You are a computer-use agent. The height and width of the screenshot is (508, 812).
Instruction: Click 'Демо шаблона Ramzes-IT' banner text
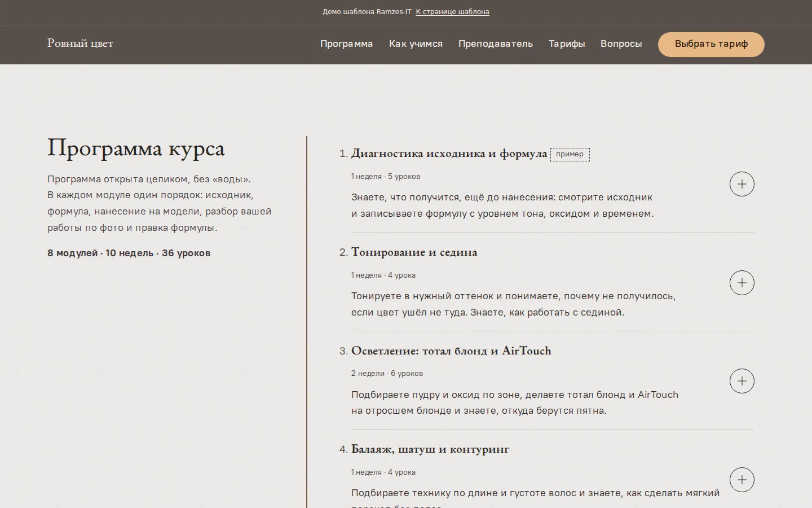point(367,12)
